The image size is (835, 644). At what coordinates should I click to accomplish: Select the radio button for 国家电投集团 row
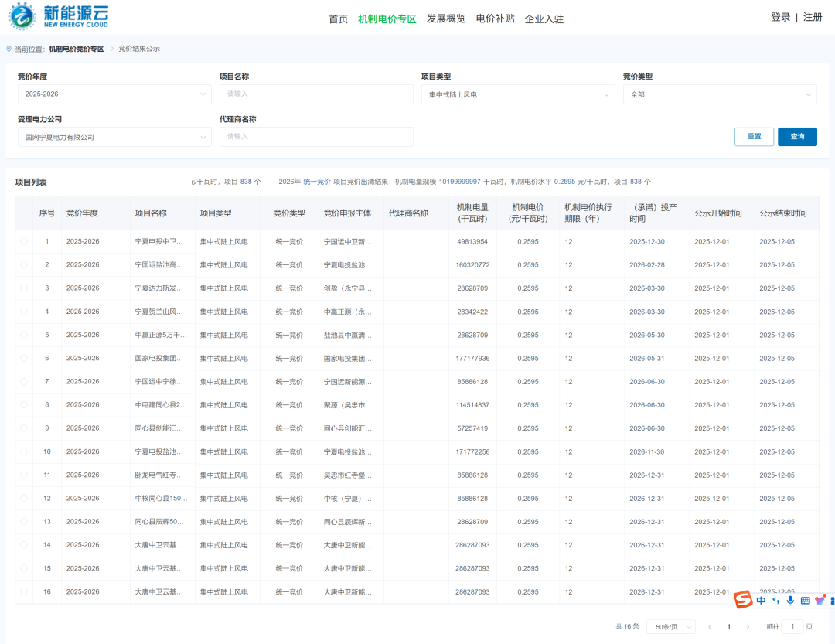(x=23, y=358)
